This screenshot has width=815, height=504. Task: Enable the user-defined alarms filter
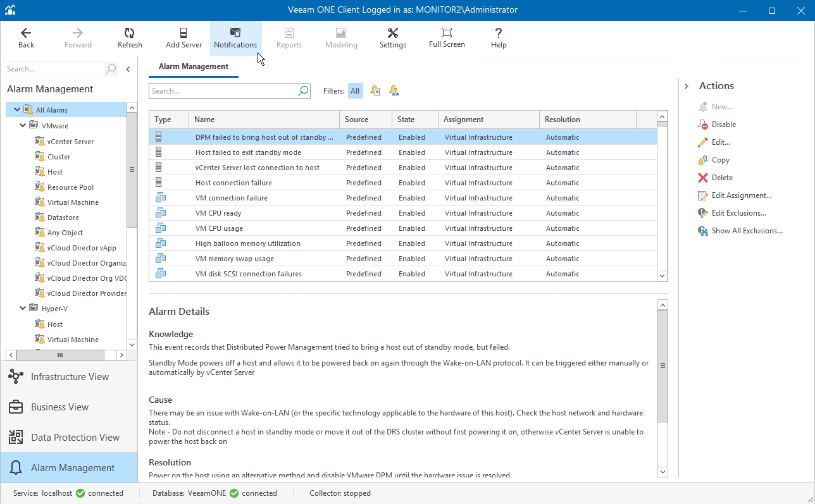[x=393, y=90]
